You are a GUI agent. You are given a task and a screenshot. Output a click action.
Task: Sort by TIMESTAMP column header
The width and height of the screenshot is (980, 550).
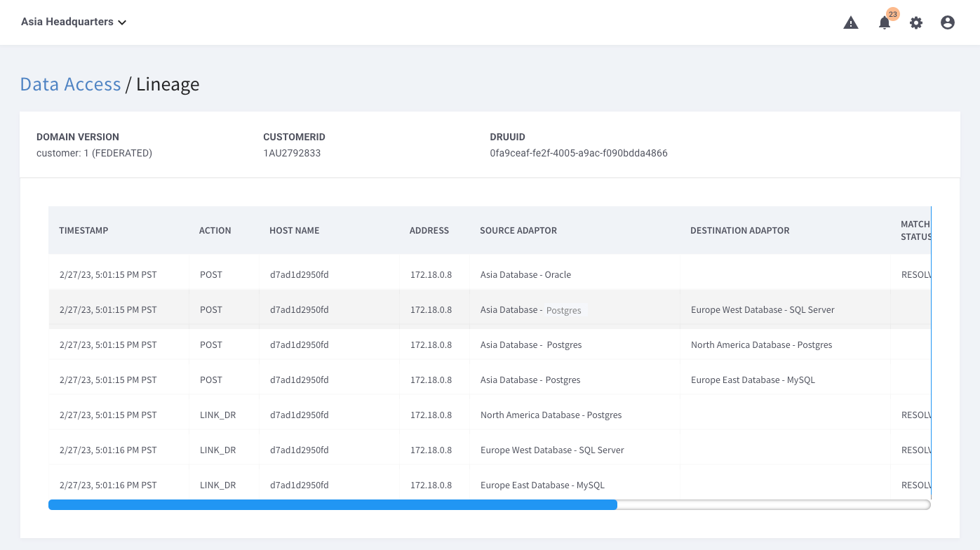click(x=83, y=230)
